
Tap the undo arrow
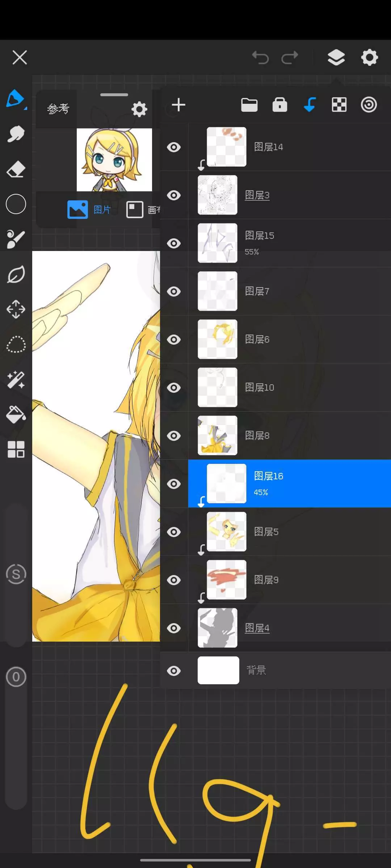[x=261, y=58]
